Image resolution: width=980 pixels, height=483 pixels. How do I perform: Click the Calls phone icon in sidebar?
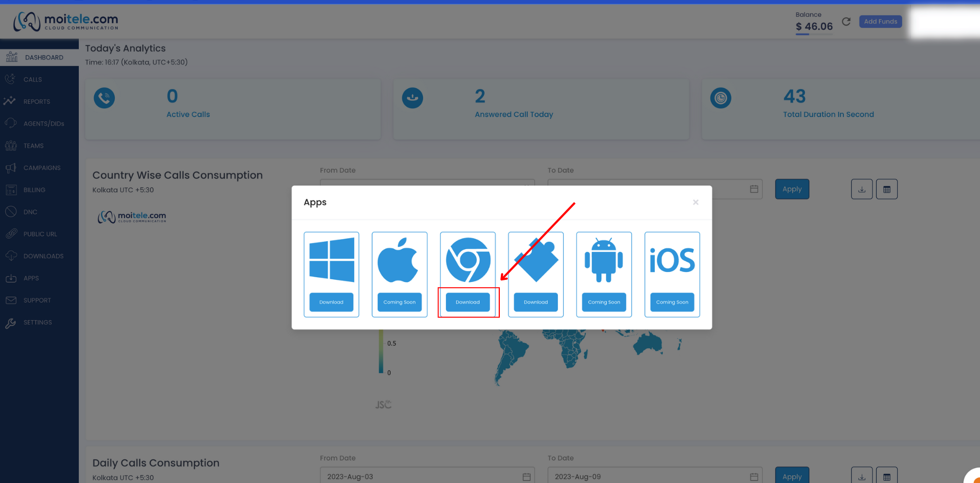(11, 79)
